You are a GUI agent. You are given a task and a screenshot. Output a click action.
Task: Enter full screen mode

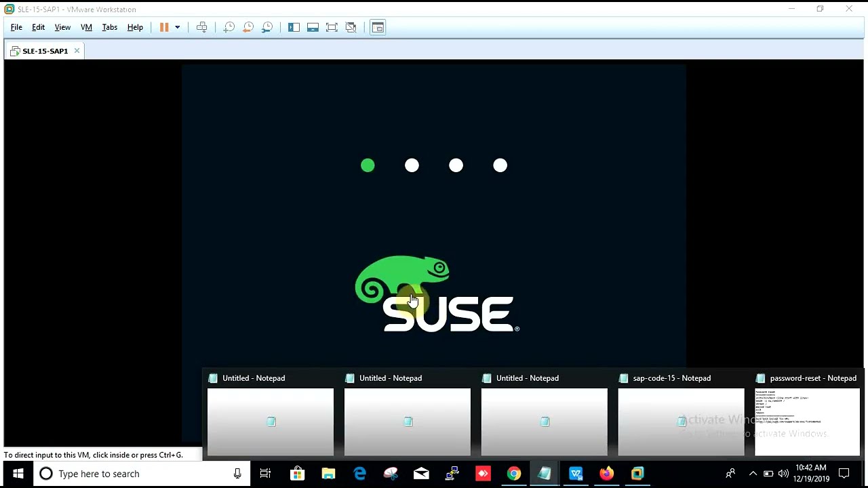coord(332,27)
